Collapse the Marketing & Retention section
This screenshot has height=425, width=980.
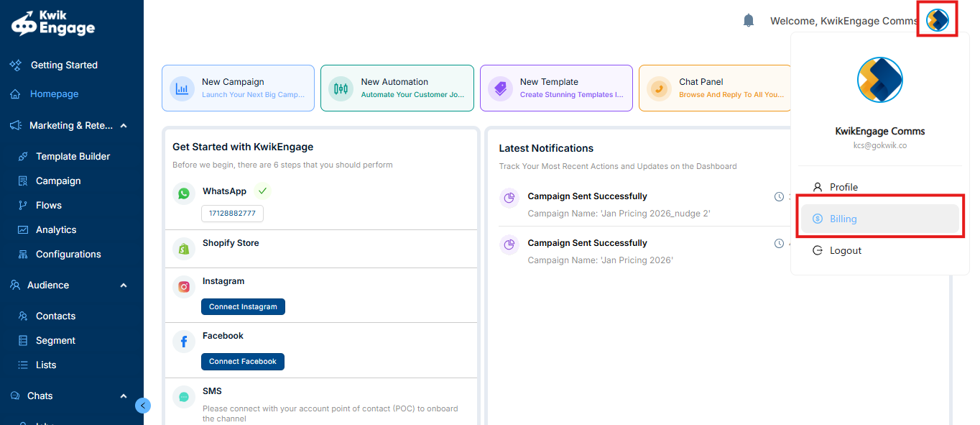click(124, 126)
